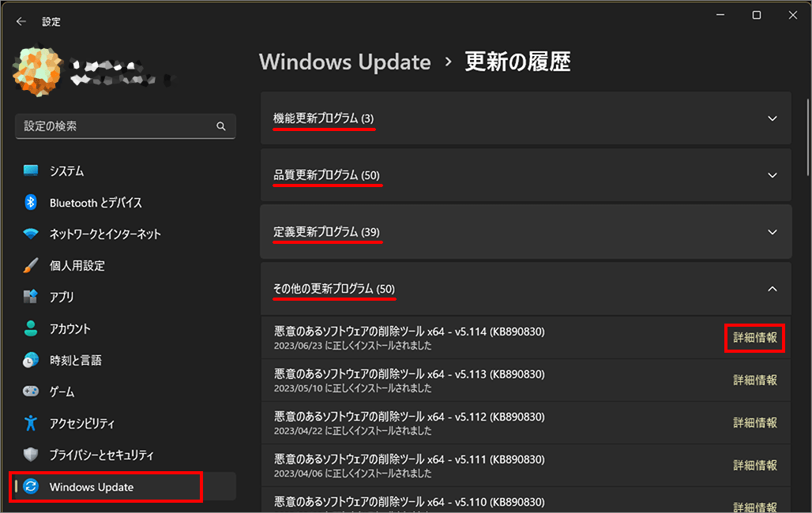Click その他の更新プログラム (50) heading text

coord(334,288)
